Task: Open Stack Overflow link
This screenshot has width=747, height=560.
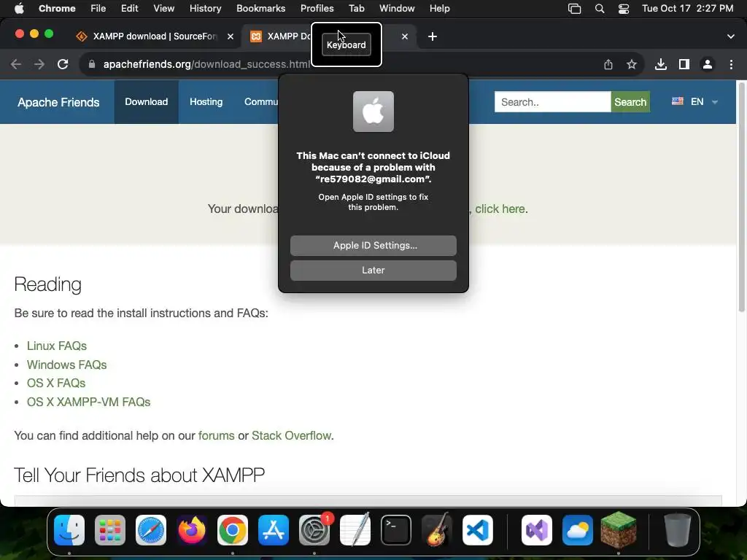Action: 291,436
